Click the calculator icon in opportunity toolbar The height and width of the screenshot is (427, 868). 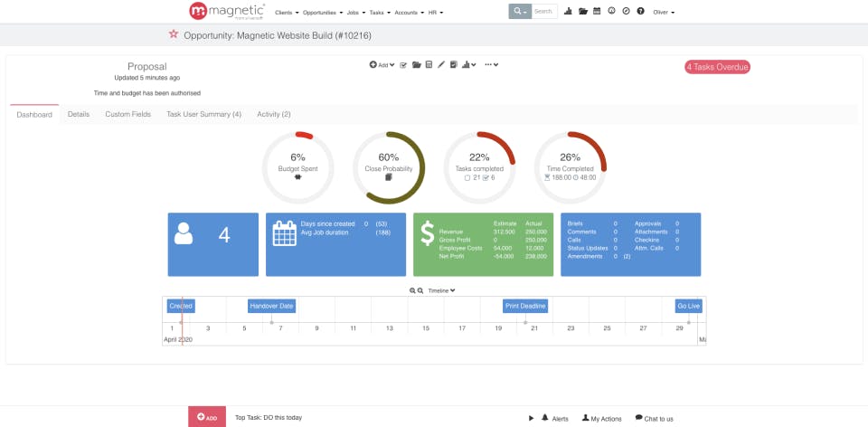[429, 65]
